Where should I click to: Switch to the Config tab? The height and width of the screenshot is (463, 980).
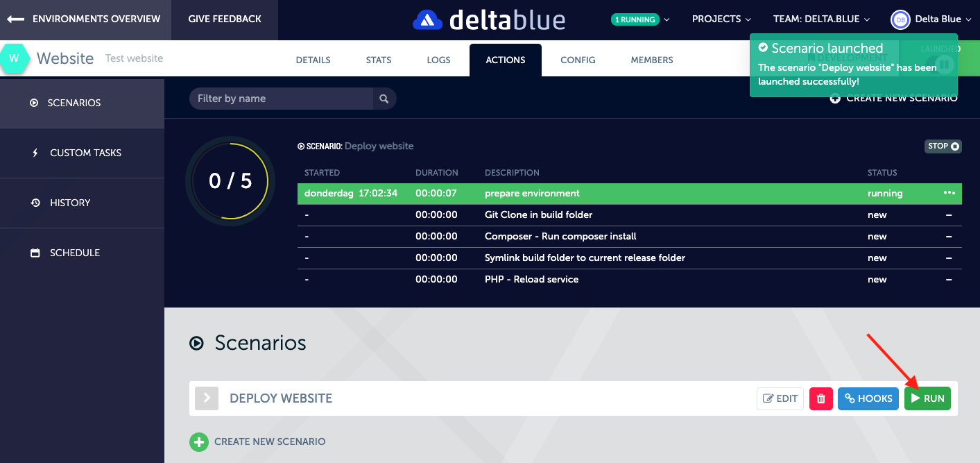[x=578, y=60]
